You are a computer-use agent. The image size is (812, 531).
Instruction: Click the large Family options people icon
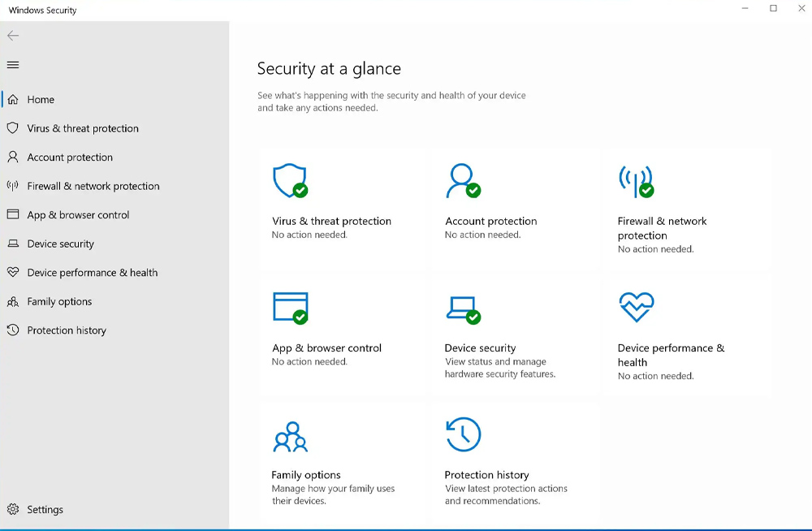click(x=291, y=437)
